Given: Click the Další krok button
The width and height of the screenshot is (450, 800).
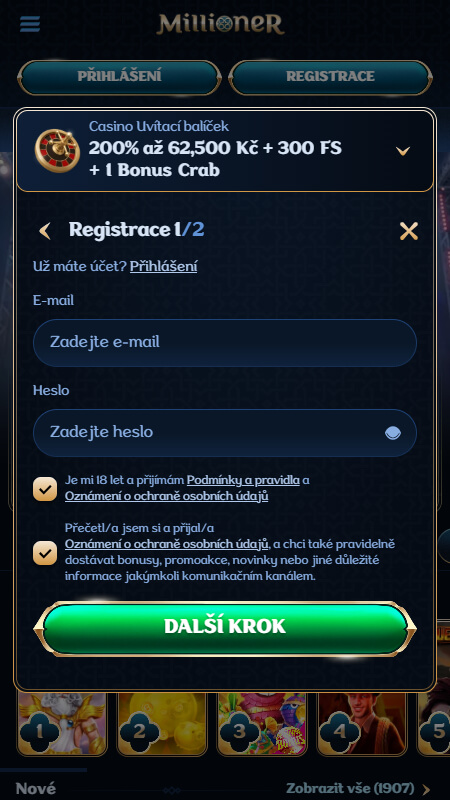Looking at the screenshot, I should 225,628.
